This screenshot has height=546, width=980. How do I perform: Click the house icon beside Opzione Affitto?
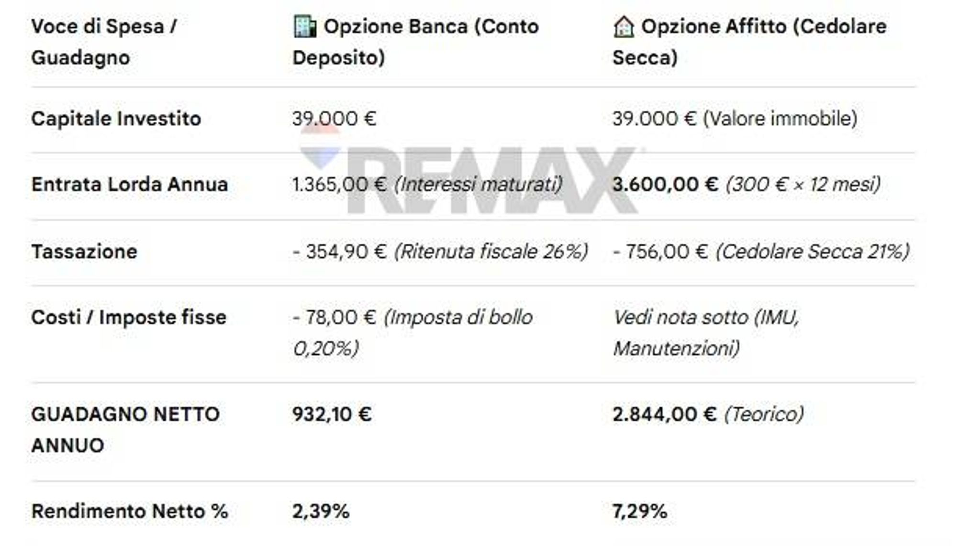pyautogui.click(x=624, y=27)
